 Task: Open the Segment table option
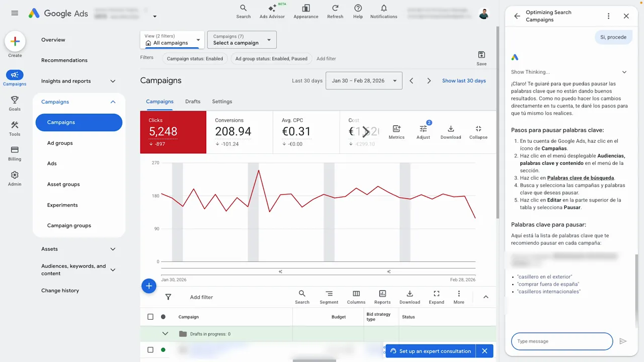pos(329,297)
